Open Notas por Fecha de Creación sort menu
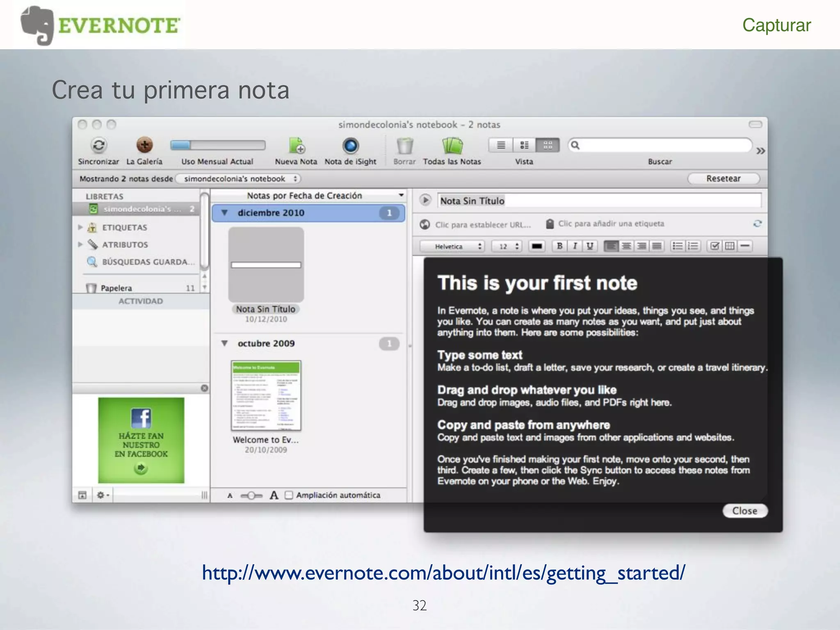This screenshot has width=840, height=630. 308,196
